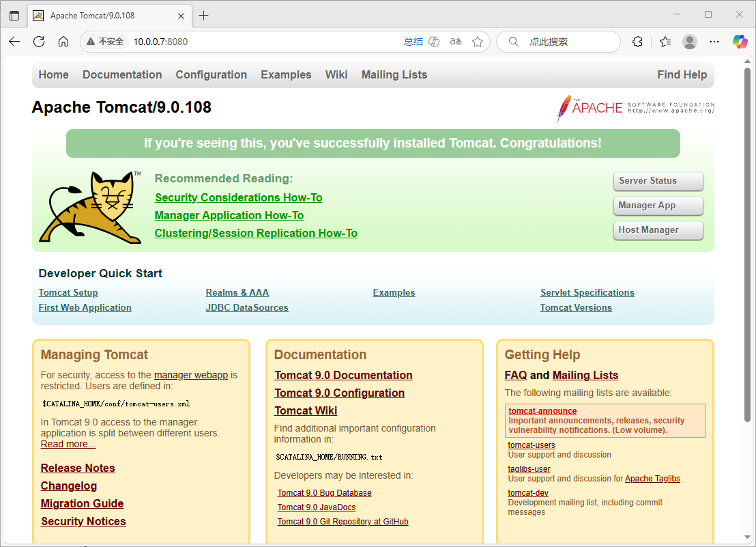This screenshot has width=756, height=547.
Task: Open the Servlet Specifications link
Action: click(x=587, y=293)
